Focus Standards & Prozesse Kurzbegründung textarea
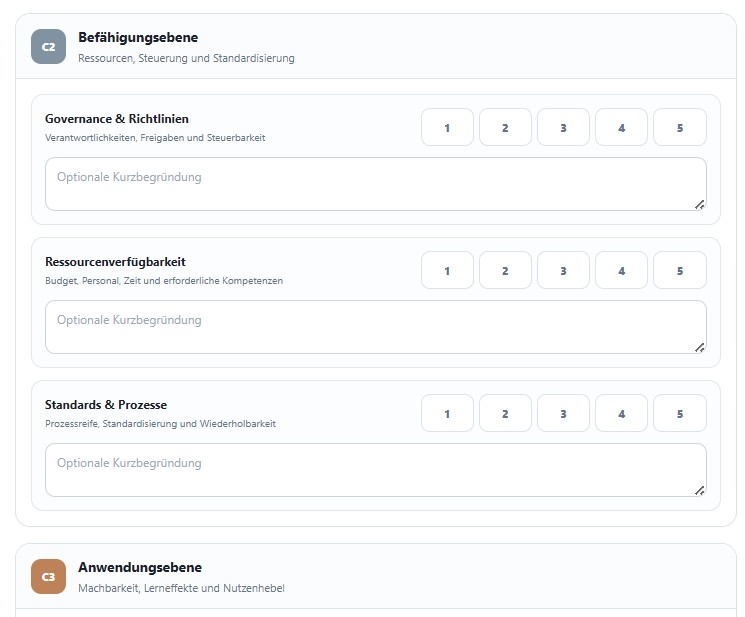 pyautogui.click(x=375, y=470)
